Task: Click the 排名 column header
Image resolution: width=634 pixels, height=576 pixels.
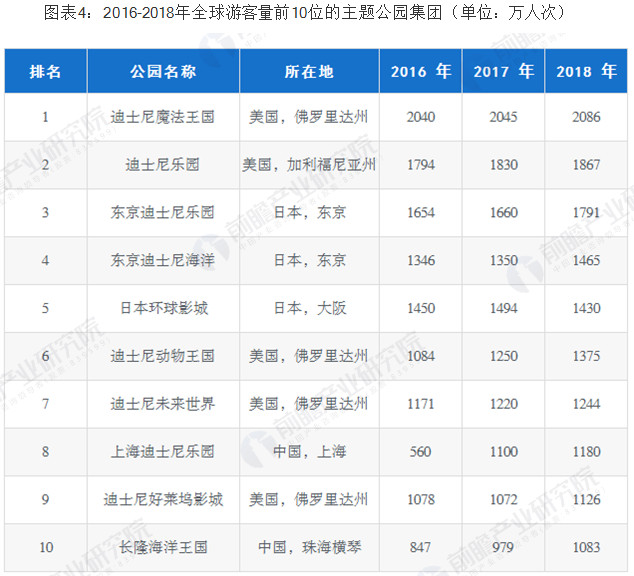Action: [x=45, y=72]
